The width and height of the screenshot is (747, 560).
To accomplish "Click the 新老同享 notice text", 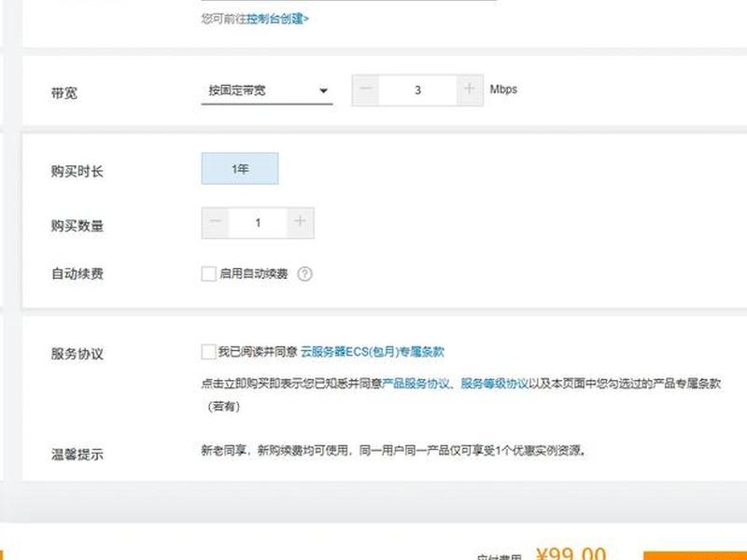I will 393,450.
